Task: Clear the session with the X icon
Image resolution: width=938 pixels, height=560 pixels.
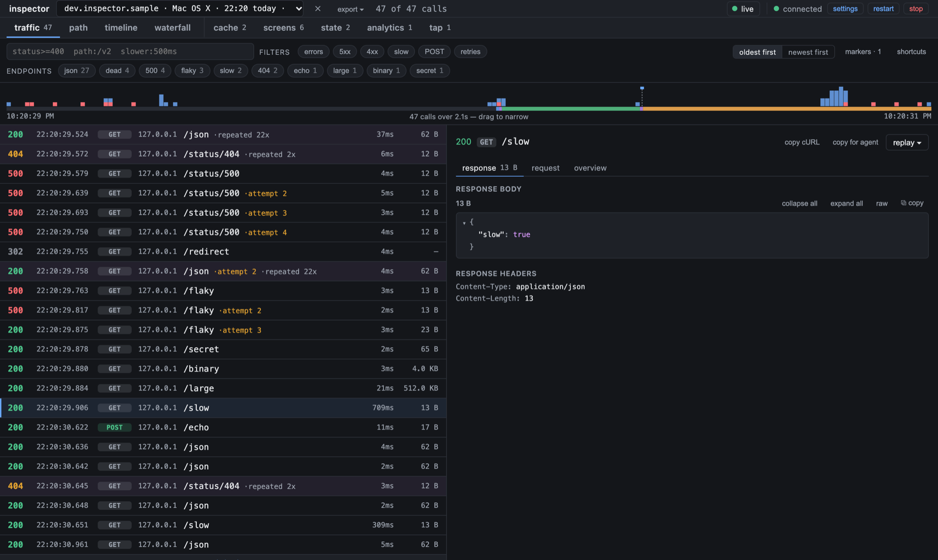Action: coord(318,8)
